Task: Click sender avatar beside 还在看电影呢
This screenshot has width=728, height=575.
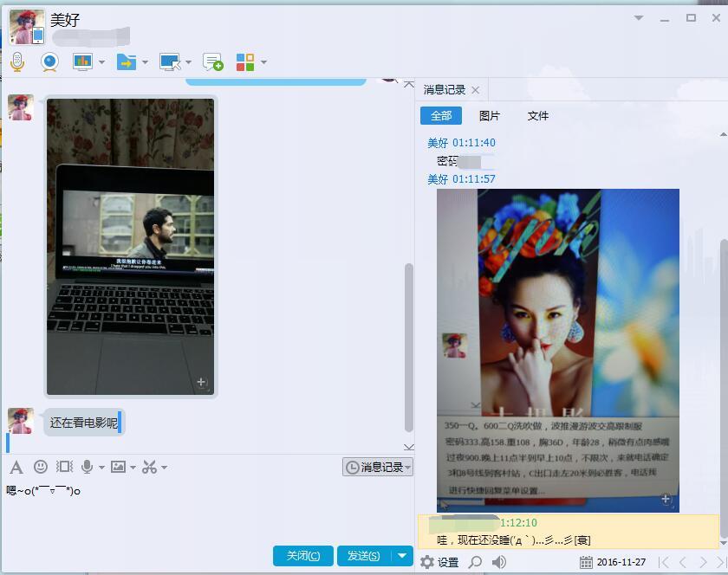Action: coord(21,421)
